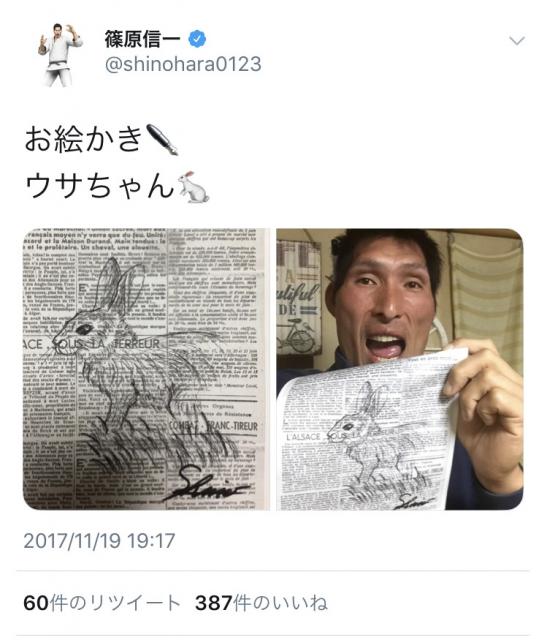The height and width of the screenshot is (640, 547).
Task: Open the timestamp 2017/11/19 19:17
Action: [x=99, y=541]
